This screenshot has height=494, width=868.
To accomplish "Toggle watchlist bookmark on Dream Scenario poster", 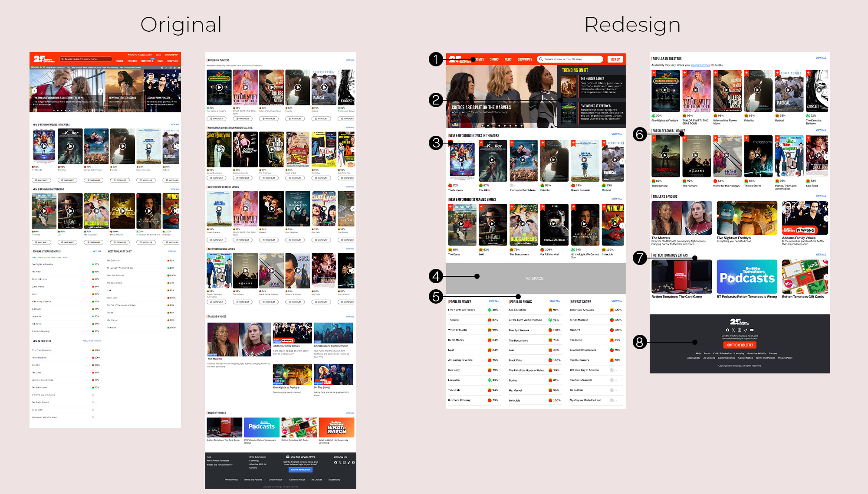I will 573,143.
